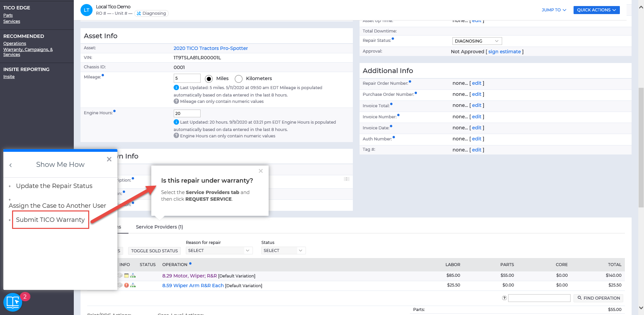Close the warranty tooltip popup
Screen dimensions: 644x315
pyautogui.click(x=261, y=171)
